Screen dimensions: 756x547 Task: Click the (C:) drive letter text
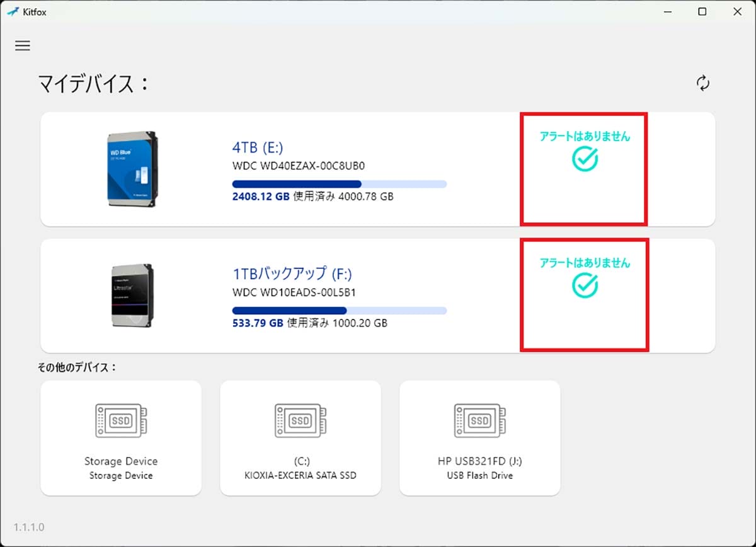tap(301, 461)
